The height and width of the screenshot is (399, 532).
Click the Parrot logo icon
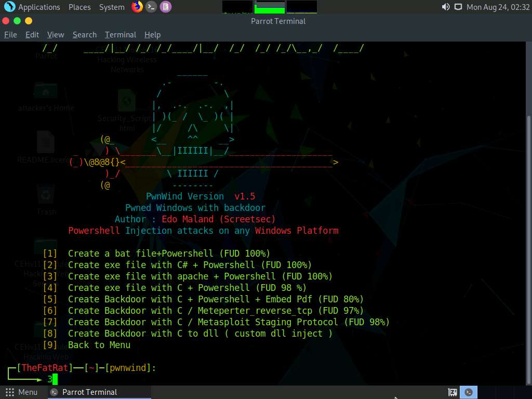point(9,7)
